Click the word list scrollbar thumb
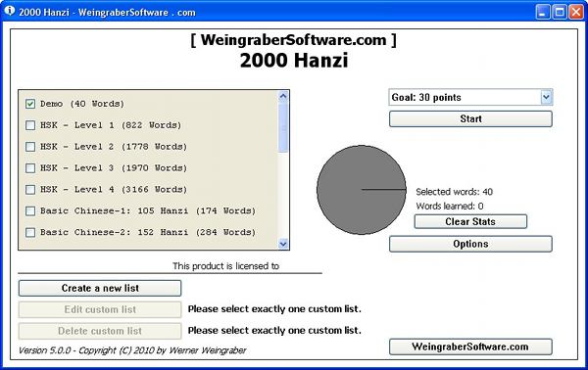This screenshot has height=370, width=588. tap(283, 127)
